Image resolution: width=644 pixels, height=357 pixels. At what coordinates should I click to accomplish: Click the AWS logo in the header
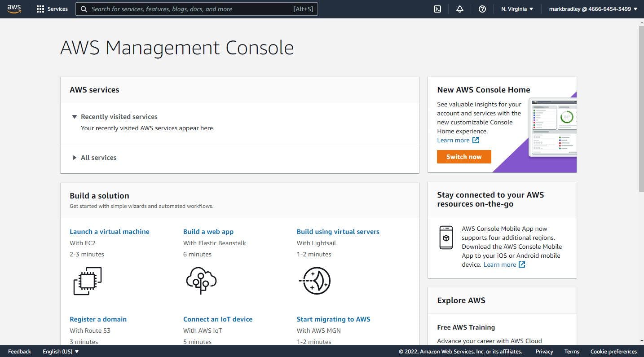click(14, 9)
